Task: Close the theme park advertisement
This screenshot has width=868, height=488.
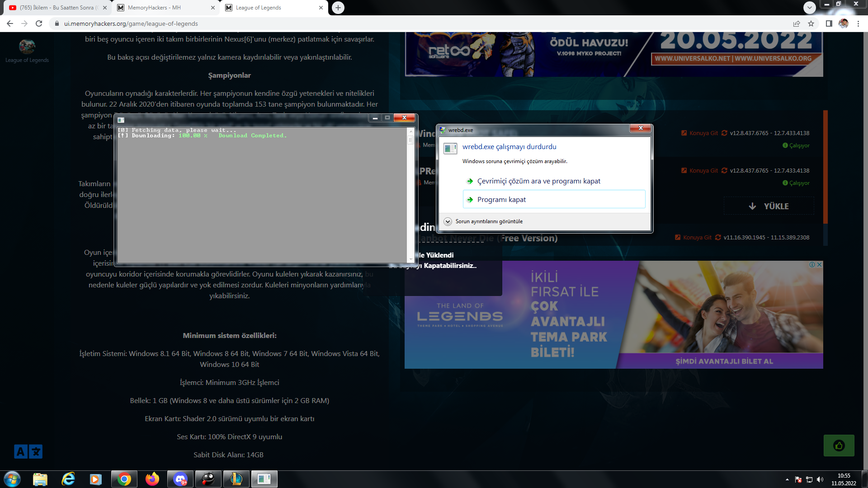Action: pyautogui.click(x=820, y=264)
